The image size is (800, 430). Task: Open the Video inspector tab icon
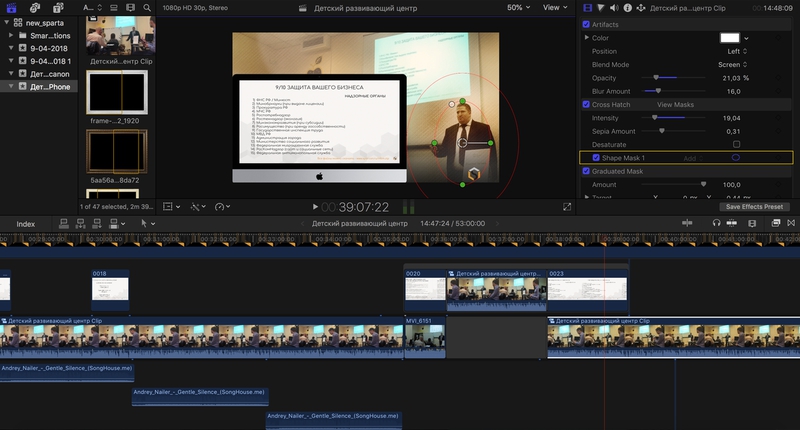(x=587, y=8)
